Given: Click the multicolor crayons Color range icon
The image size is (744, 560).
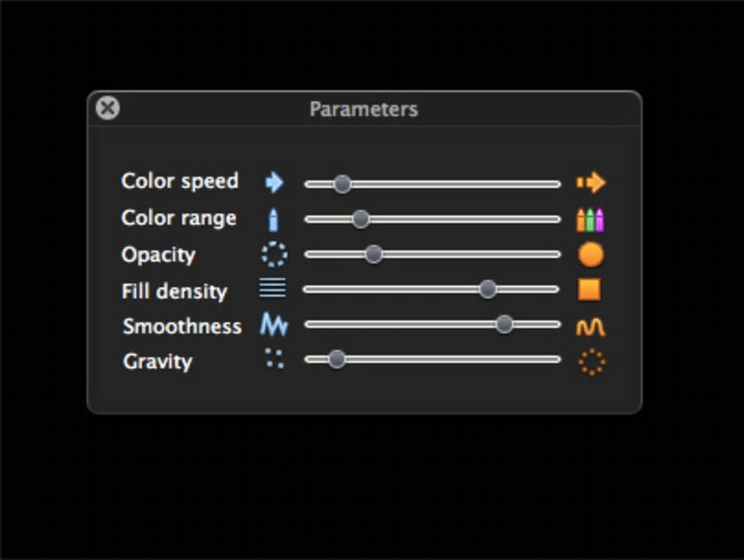Looking at the screenshot, I should tap(591, 219).
